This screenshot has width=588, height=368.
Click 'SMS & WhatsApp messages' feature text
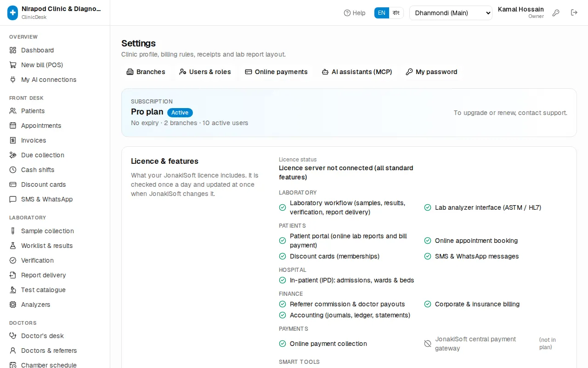point(477,256)
